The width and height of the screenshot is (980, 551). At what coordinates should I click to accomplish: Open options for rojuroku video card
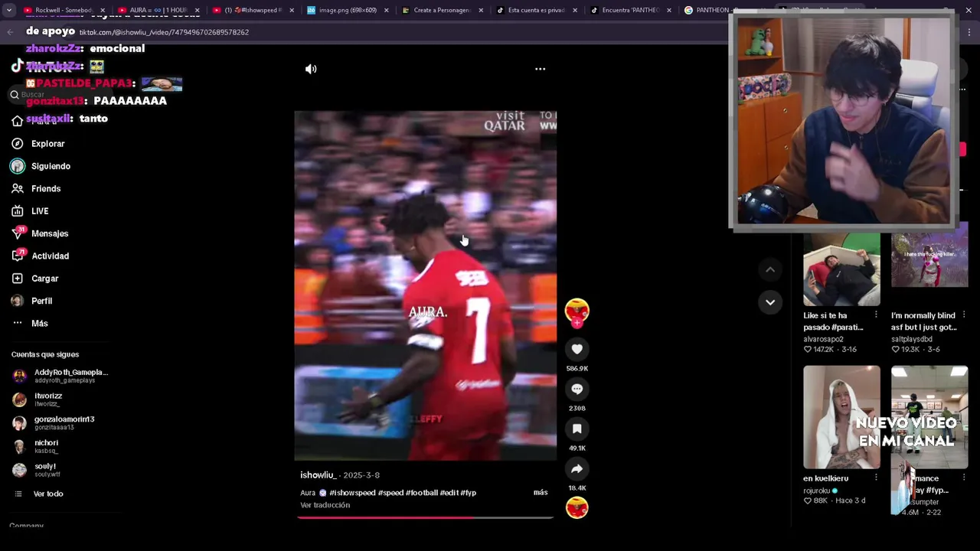(x=876, y=478)
